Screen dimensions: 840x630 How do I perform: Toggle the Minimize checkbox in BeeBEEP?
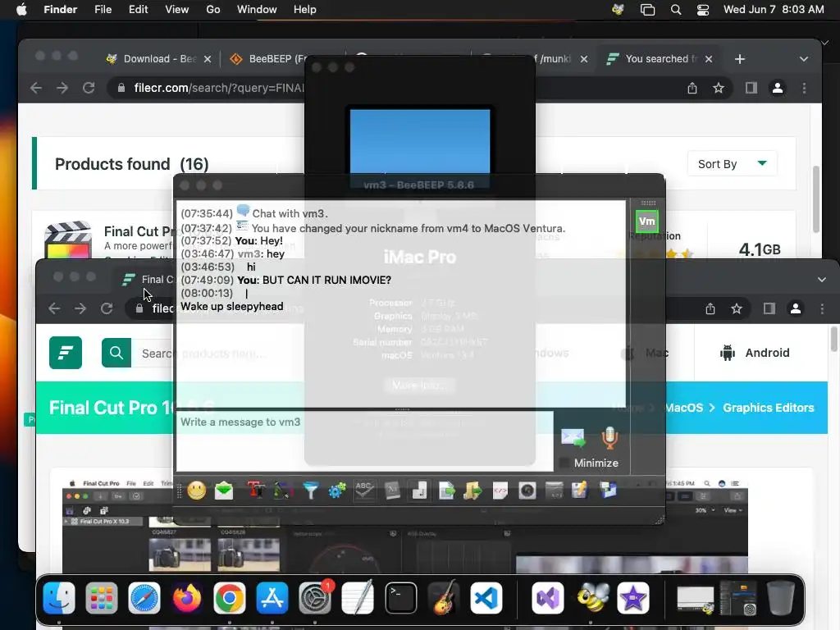click(x=564, y=463)
